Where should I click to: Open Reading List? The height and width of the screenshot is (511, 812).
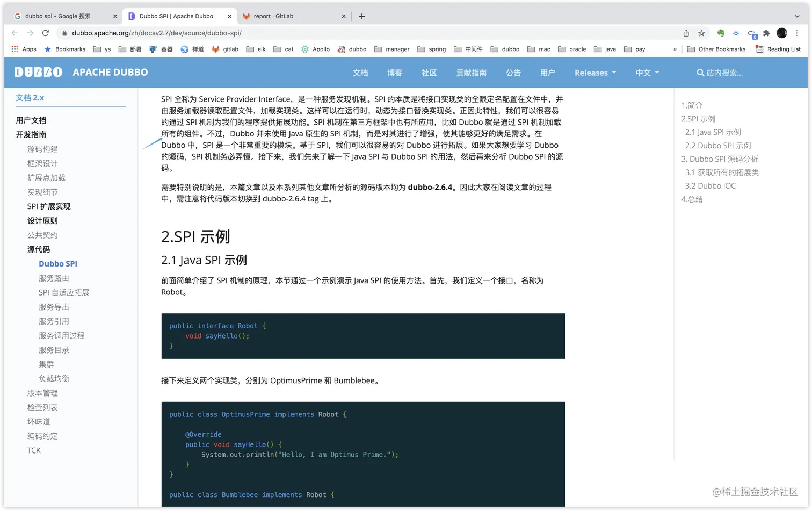778,49
